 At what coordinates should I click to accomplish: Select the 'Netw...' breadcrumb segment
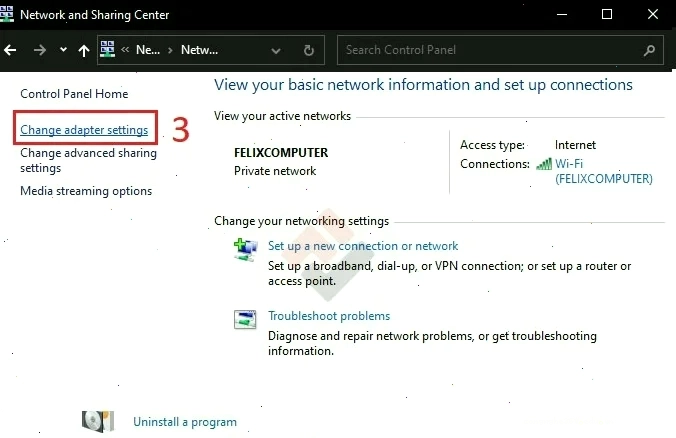coord(199,50)
